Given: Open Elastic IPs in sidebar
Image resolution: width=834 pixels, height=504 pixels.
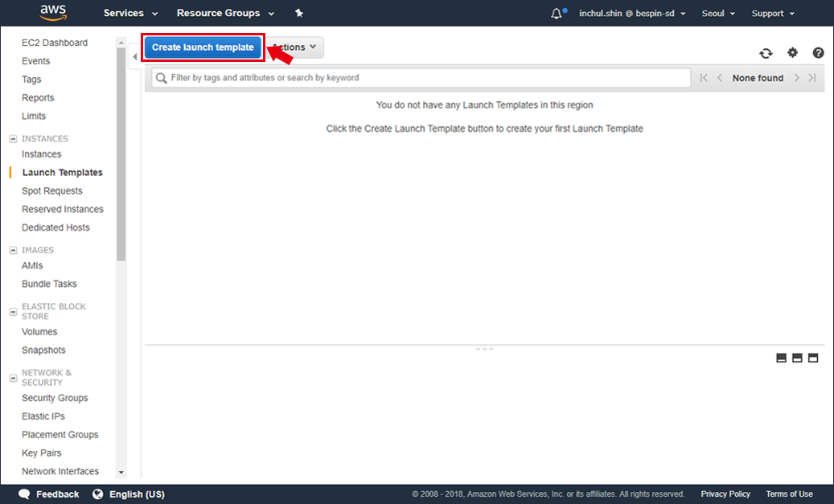Looking at the screenshot, I should click(x=43, y=416).
